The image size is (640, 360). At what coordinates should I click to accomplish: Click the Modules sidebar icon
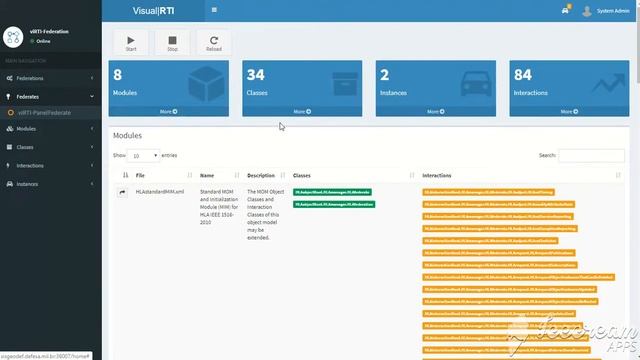point(9,129)
